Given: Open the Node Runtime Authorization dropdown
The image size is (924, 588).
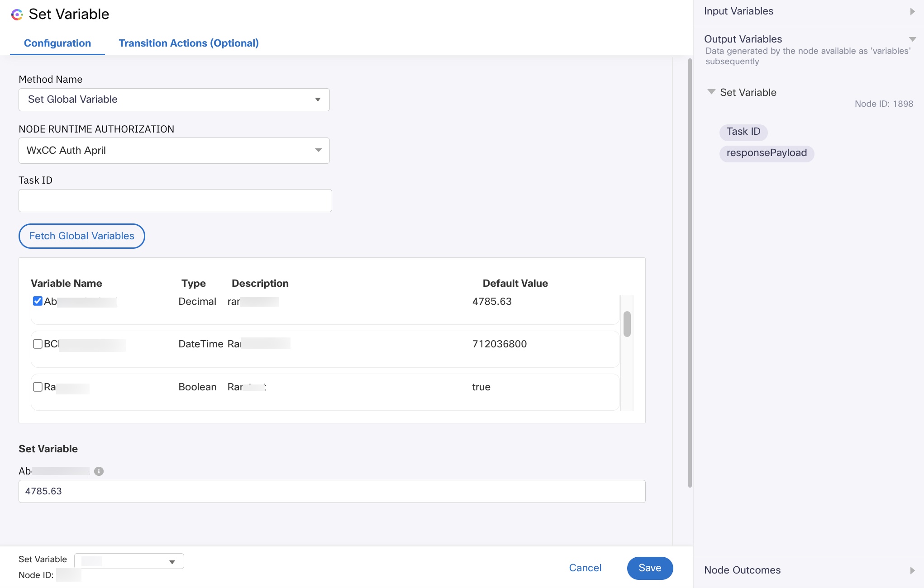Looking at the screenshot, I should pos(174,151).
